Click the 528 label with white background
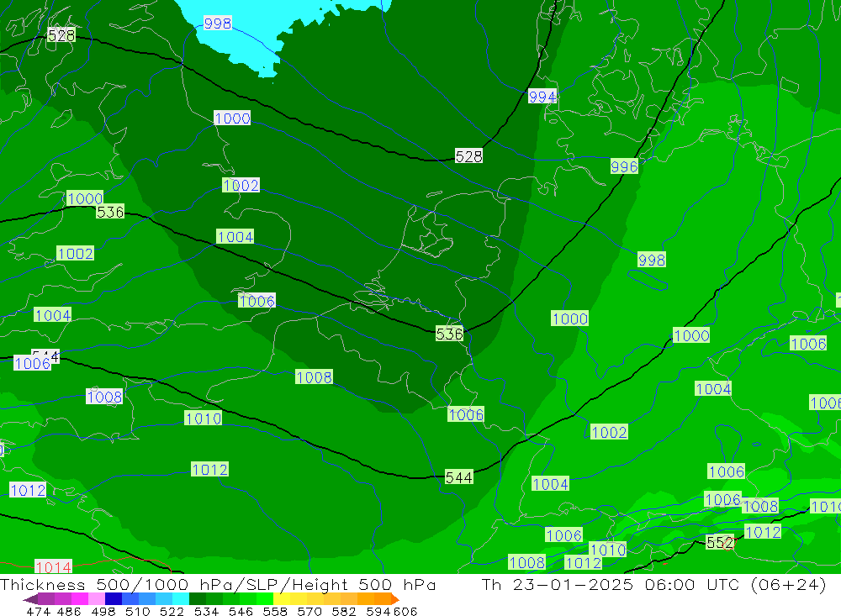This screenshot has width=841, height=616. [468, 156]
